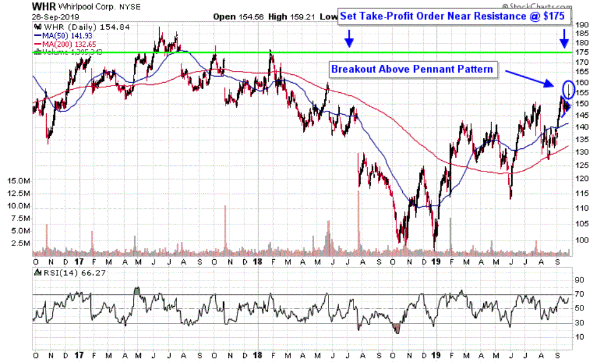
Task: Click the blue ellipse marking the breakout candle
Action: click(x=567, y=90)
